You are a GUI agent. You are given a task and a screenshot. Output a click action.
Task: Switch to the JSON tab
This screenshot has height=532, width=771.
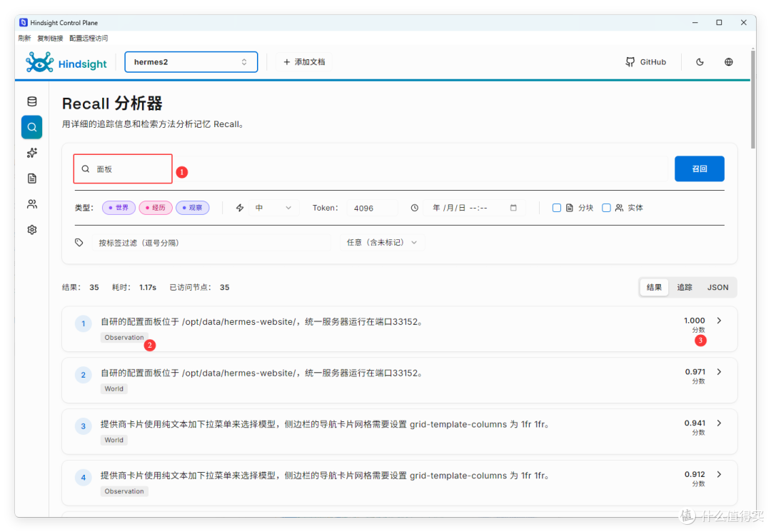[718, 288]
